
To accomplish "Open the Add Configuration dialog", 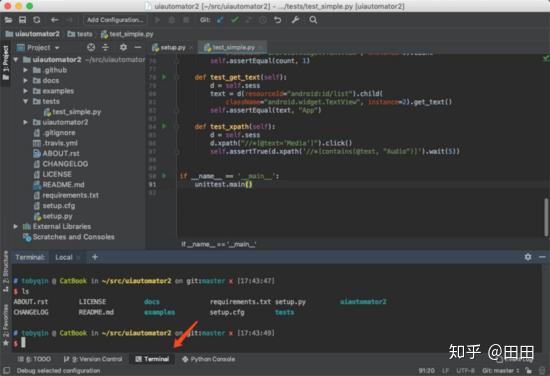I will tap(115, 20).
